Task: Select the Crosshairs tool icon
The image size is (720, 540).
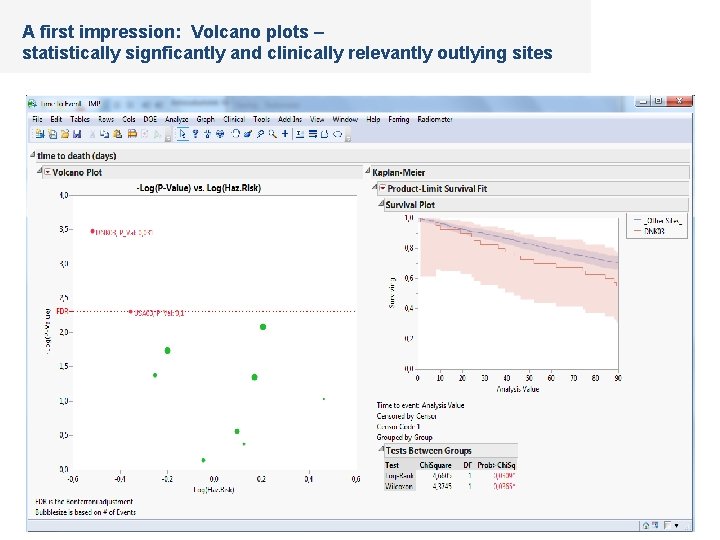Action: tap(285, 134)
